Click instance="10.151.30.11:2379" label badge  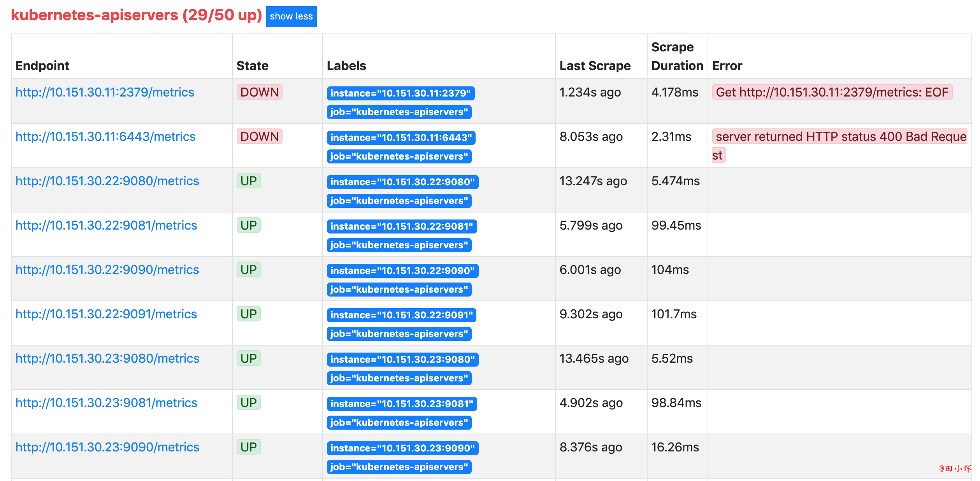pyautogui.click(x=401, y=93)
